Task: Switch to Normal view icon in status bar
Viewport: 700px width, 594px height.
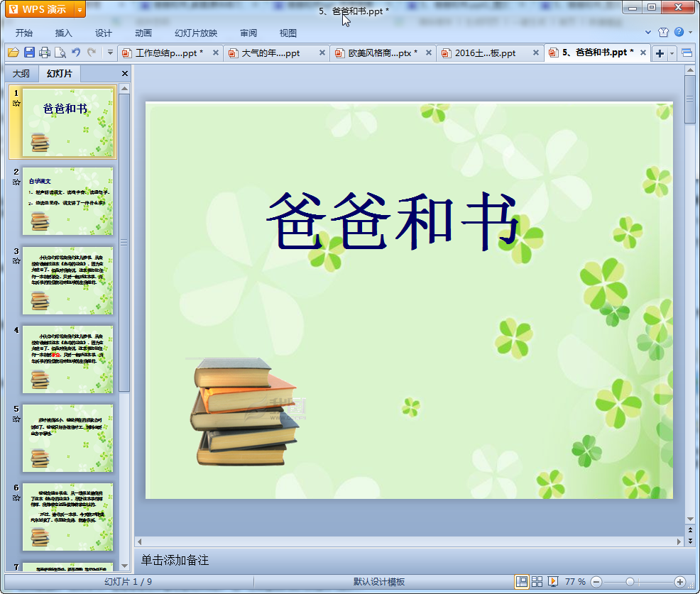Action: tap(521, 581)
